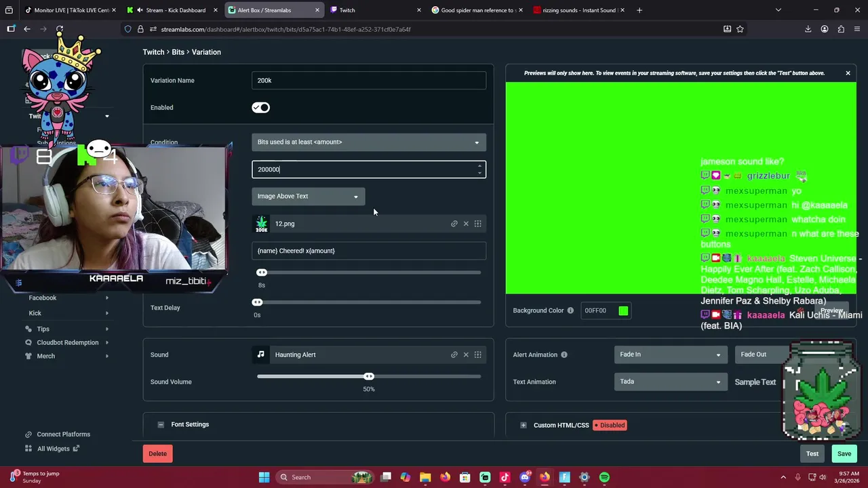Open link options for Haunting Alert sound

tap(454, 354)
